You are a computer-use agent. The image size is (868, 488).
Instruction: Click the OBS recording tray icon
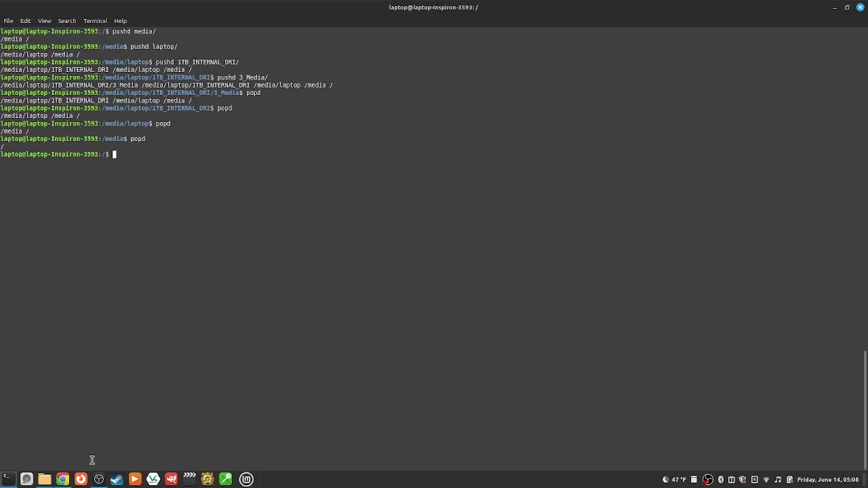click(708, 479)
